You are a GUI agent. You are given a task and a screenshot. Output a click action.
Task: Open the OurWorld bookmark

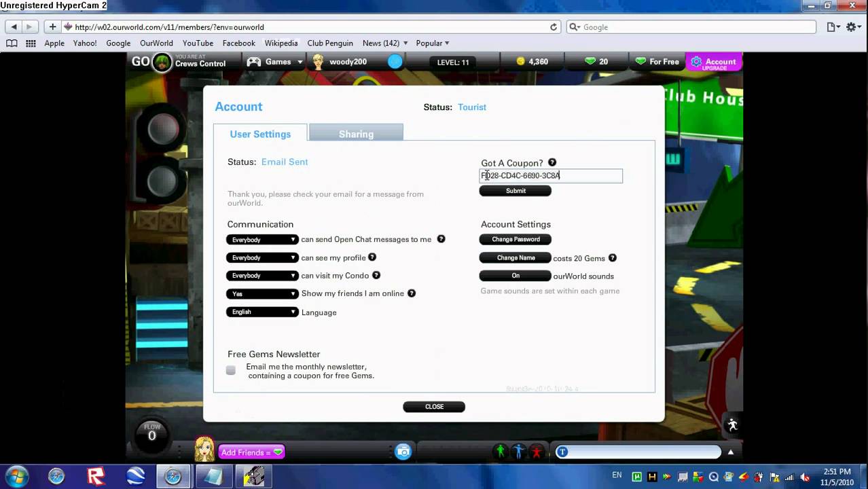point(156,43)
